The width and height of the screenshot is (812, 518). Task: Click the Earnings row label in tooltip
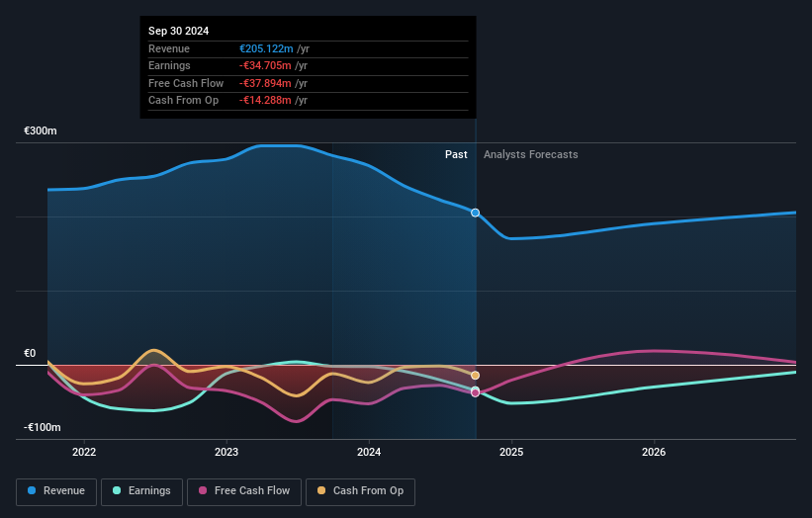169,65
